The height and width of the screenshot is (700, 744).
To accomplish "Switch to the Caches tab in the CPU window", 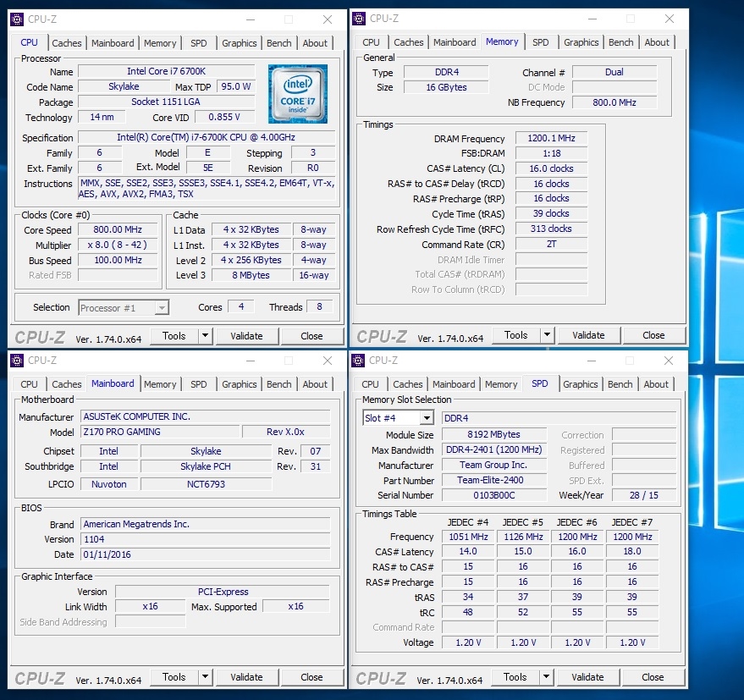I will [66, 42].
